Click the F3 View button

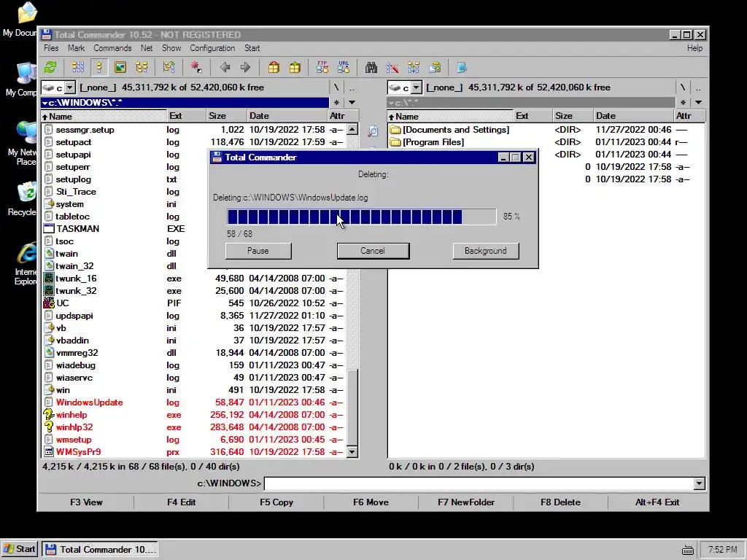(x=86, y=502)
